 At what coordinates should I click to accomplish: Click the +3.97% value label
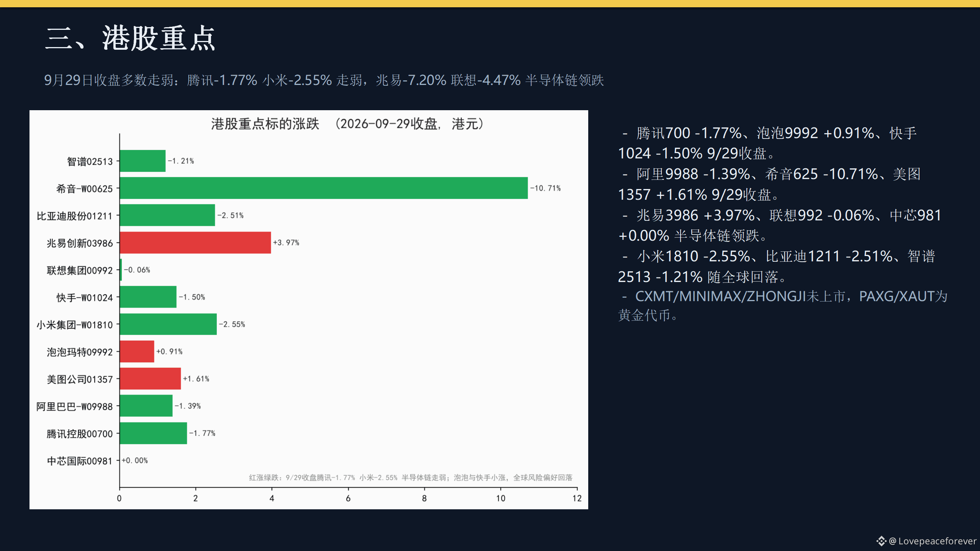[x=286, y=243]
